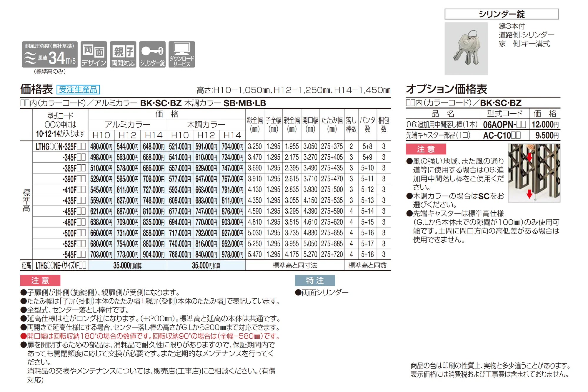Image resolution: width=588 pixels, height=392 pixels.
Task: Select model code LTHG○○N-325F
Action: coord(61,146)
